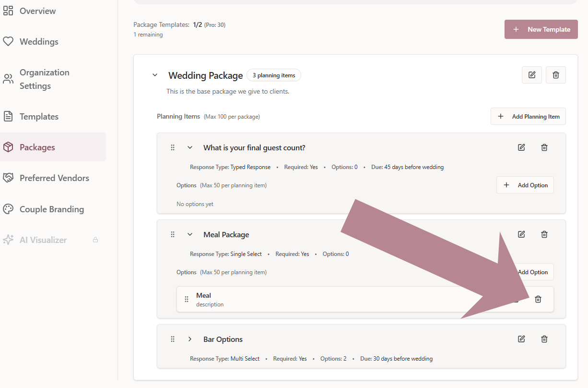Screen dimensions: 588x388
Task: Expand the Bar Options item
Action: coord(190,339)
